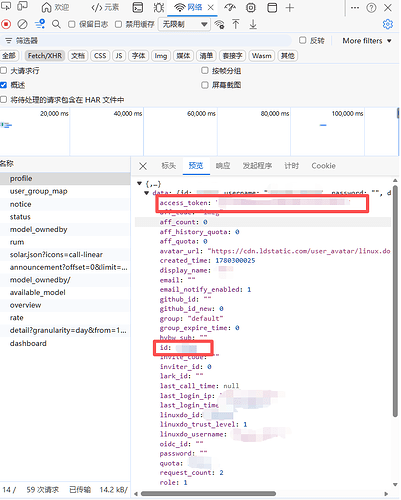
Task: Select the available_model request
Action: point(65,292)
